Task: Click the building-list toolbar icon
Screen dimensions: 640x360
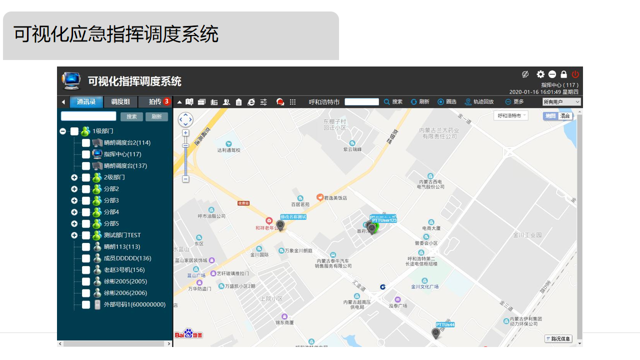Action: (214, 102)
